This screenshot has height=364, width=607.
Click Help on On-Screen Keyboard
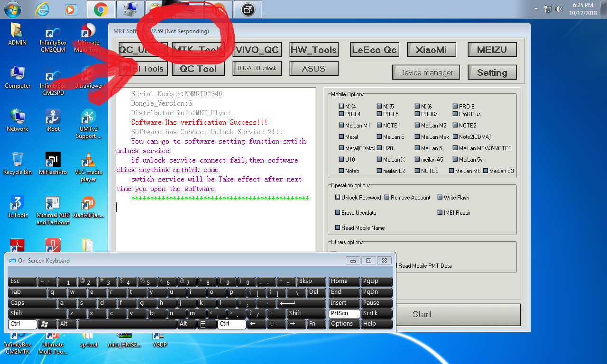pyautogui.click(x=377, y=324)
